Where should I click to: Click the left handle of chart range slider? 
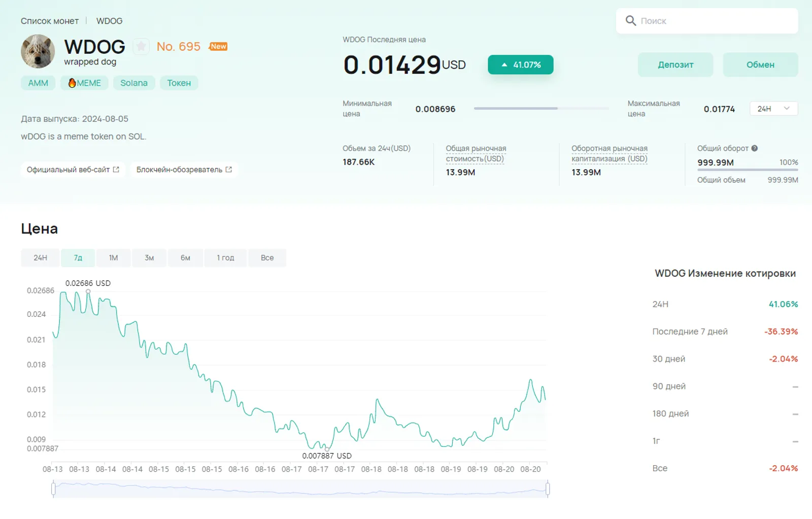(53, 489)
